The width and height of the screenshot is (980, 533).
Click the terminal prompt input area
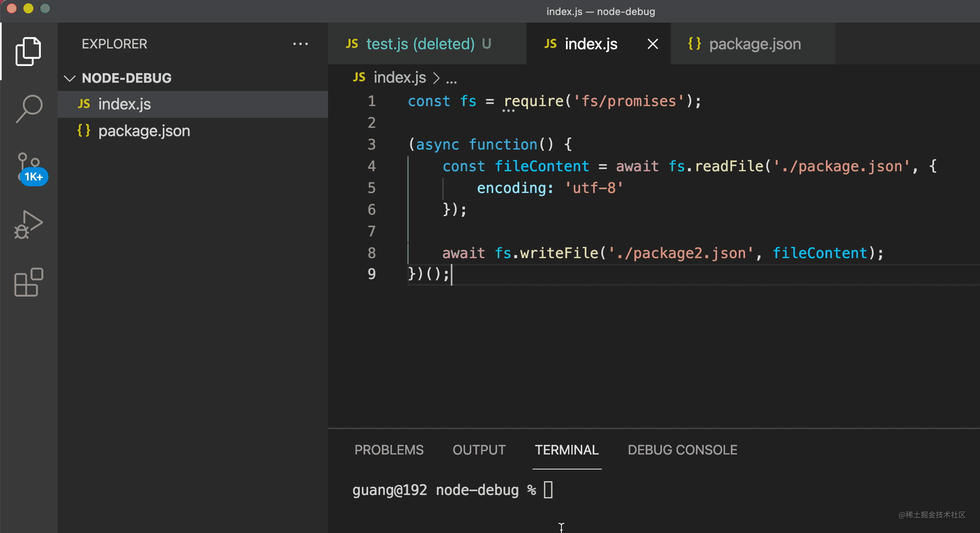[548, 490]
